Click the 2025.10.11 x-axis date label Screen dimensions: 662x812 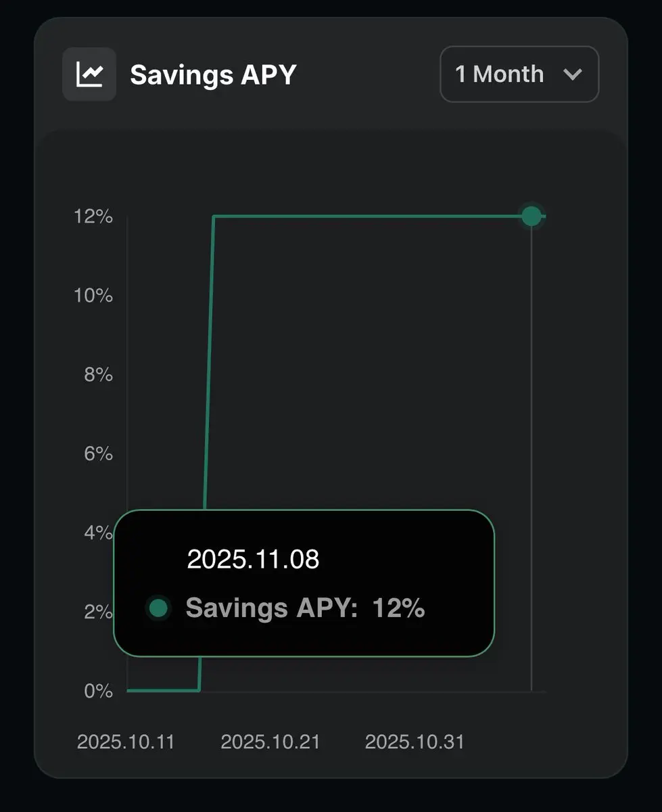(x=126, y=742)
